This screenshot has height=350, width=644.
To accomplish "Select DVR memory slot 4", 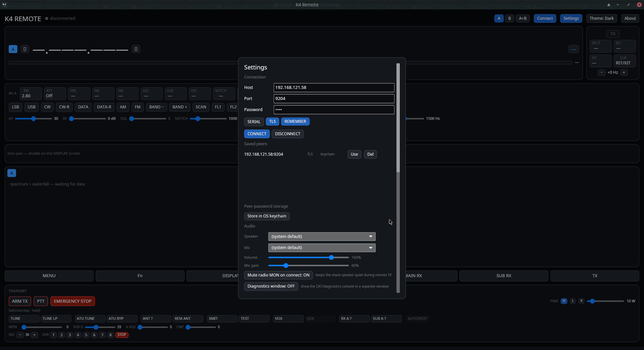I will [78, 335].
